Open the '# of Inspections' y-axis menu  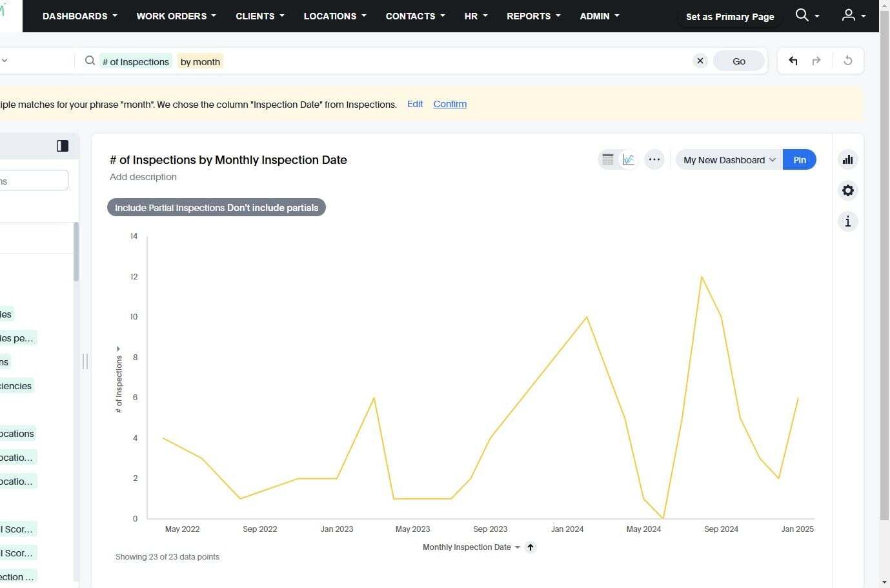tap(119, 380)
